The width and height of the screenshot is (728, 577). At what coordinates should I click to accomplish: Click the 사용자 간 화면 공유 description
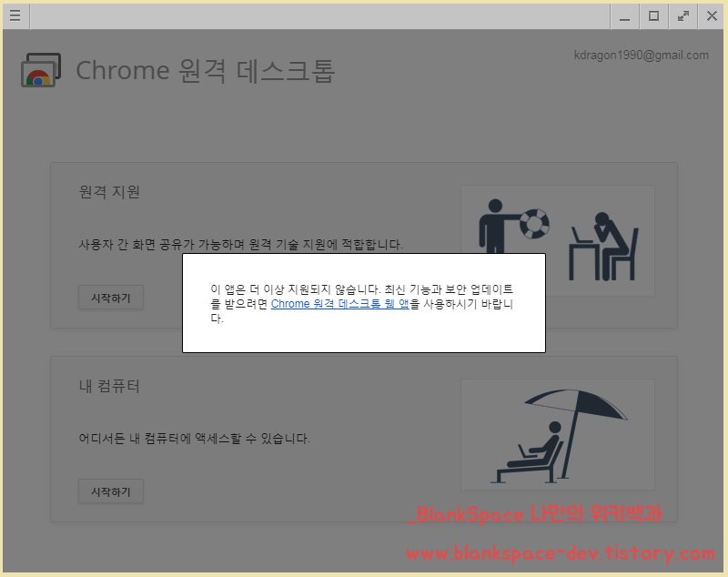point(240,244)
